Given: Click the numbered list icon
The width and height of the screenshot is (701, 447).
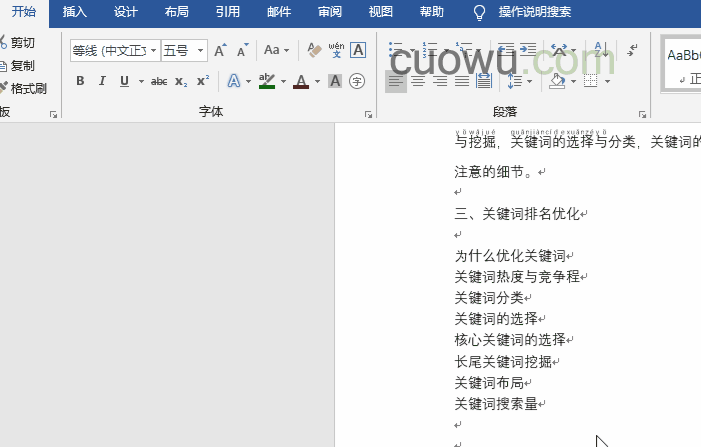Looking at the screenshot, I should pyautogui.click(x=430, y=50).
